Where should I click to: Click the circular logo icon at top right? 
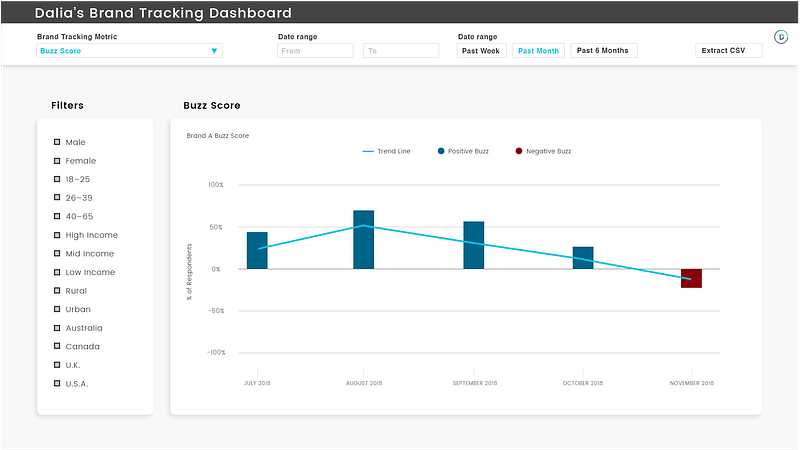click(781, 37)
